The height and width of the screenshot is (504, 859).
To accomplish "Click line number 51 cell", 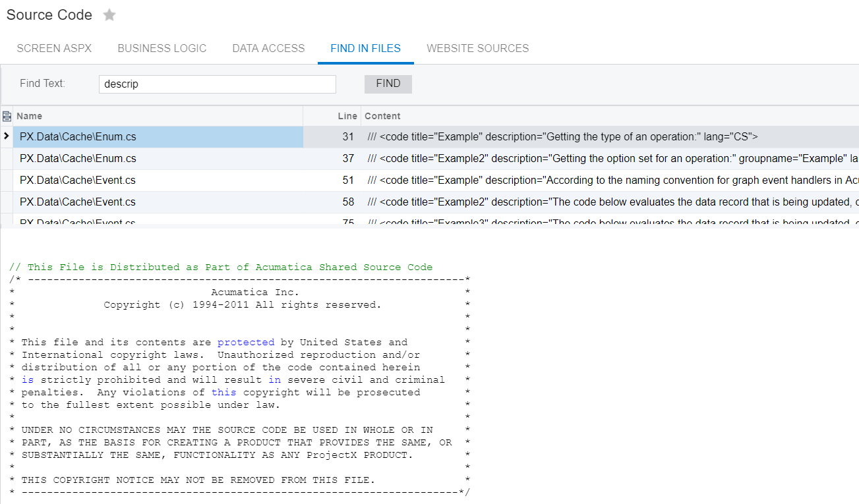I will click(x=332, y=181).
